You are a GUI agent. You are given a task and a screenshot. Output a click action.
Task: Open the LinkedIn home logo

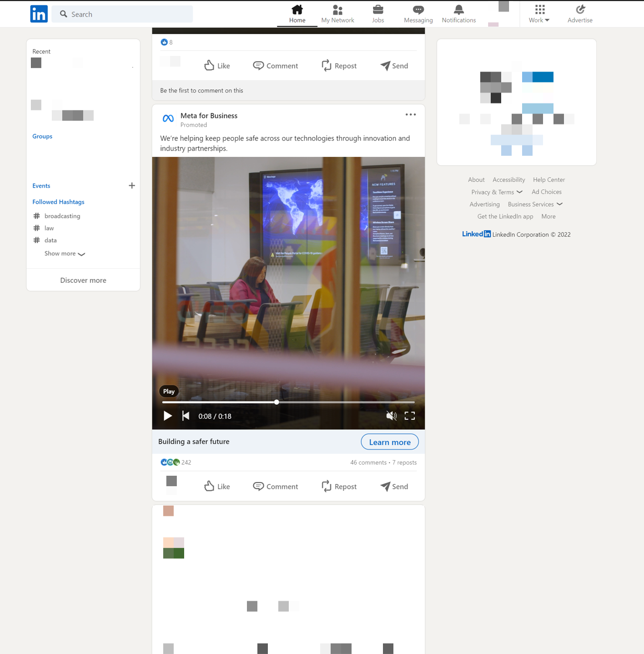coord(39,14)
